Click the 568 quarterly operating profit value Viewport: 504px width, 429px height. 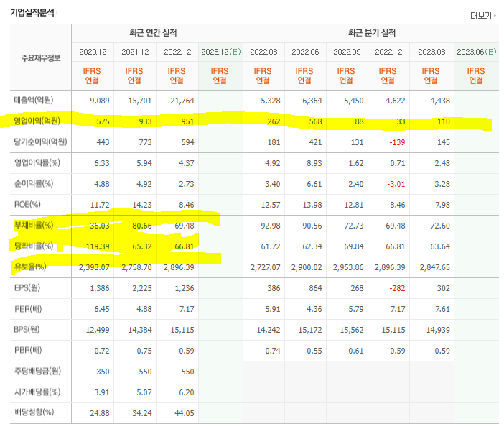(315, 121)
